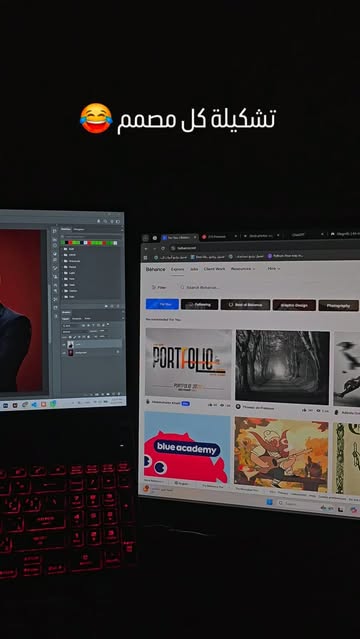The width and height of the screenshot is (360, 639).
Task: Expand the Hire dropdown in Behance nav
Action: 274,269
